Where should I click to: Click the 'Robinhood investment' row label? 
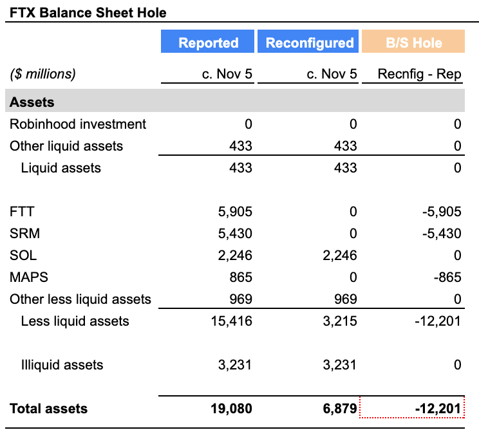click(78, 124)
